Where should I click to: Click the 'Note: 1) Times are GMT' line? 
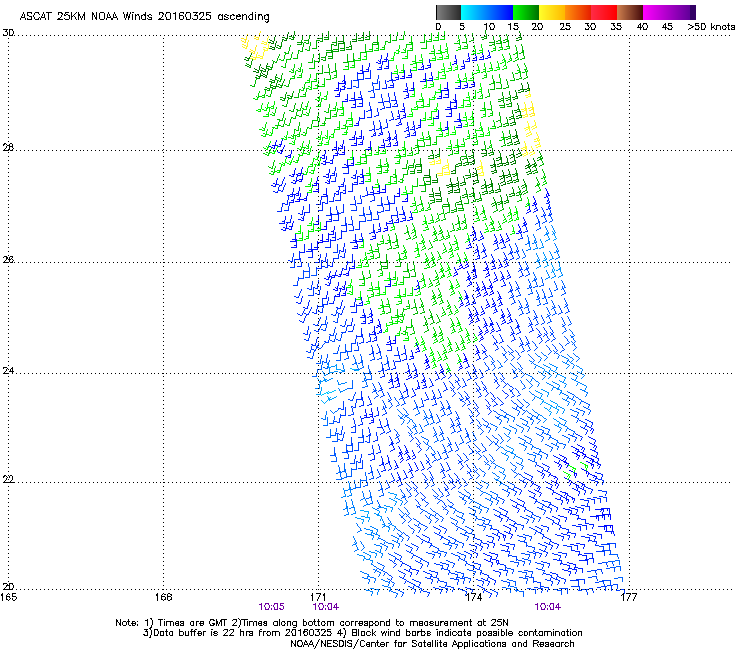[311, 623]
